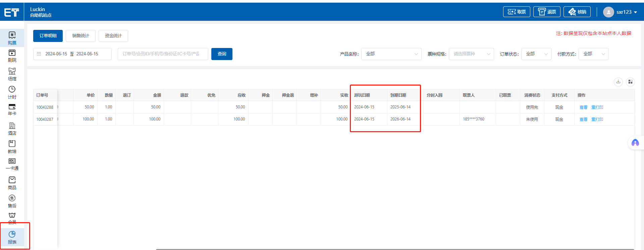Switch to the 资金统计 tab
Screen dimensions: 644x250
(113, 36)
